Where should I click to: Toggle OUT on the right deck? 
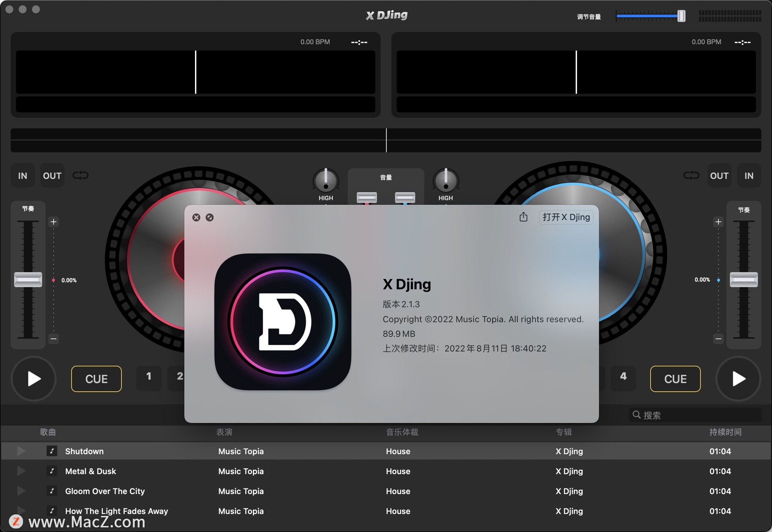tap(719, 176)
